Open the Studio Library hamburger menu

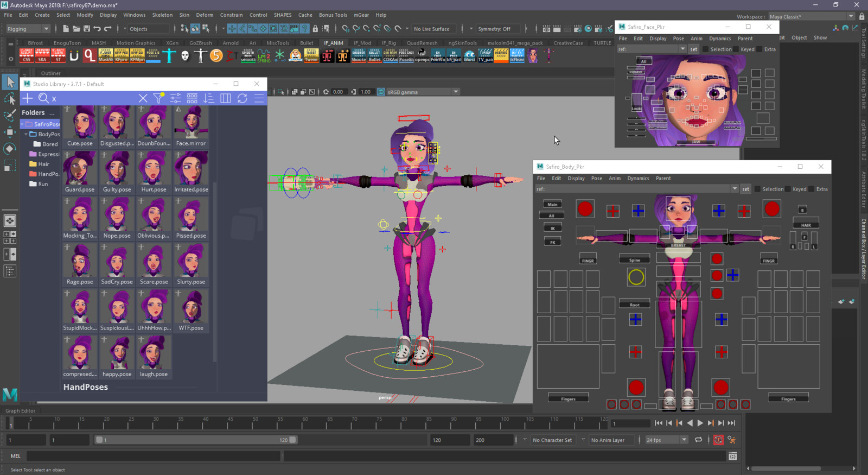pos(259,98)
